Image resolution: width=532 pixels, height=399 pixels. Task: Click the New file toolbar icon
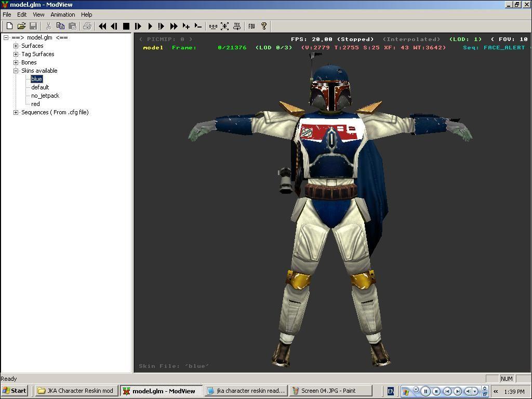point(9,26)
